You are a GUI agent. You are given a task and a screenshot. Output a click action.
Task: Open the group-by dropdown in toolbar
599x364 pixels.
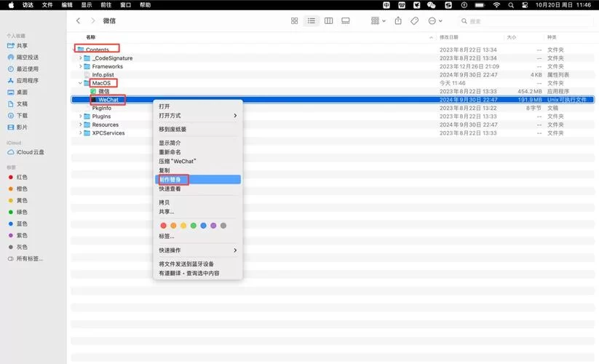click(x=378, y=21)
